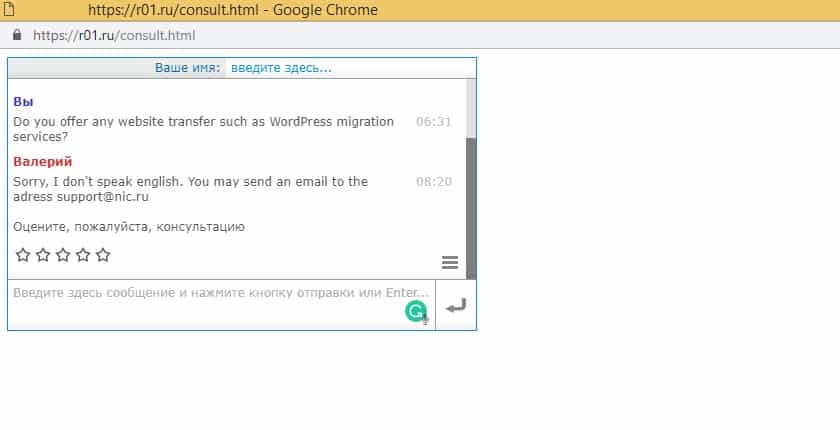Screen dimensions: 840x430
Task: Click the r01.ru/consult.html address bar URL
Action: click(114, 35)
